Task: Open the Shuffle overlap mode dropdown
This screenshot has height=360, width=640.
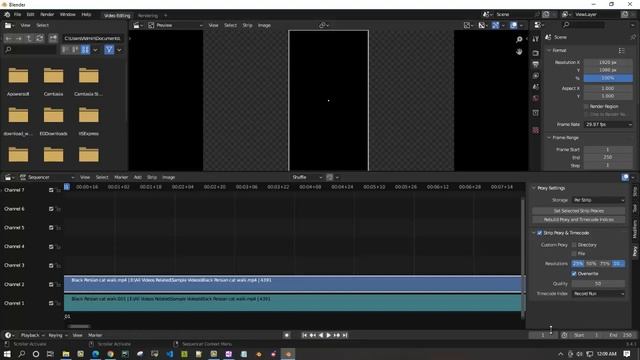Action: click(307, 177)
